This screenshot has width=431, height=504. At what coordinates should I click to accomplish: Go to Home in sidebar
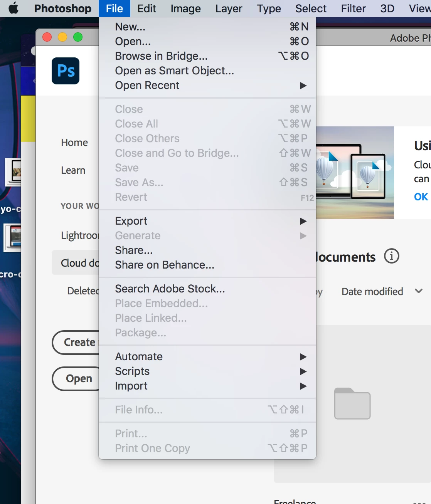tap(74, 143)
